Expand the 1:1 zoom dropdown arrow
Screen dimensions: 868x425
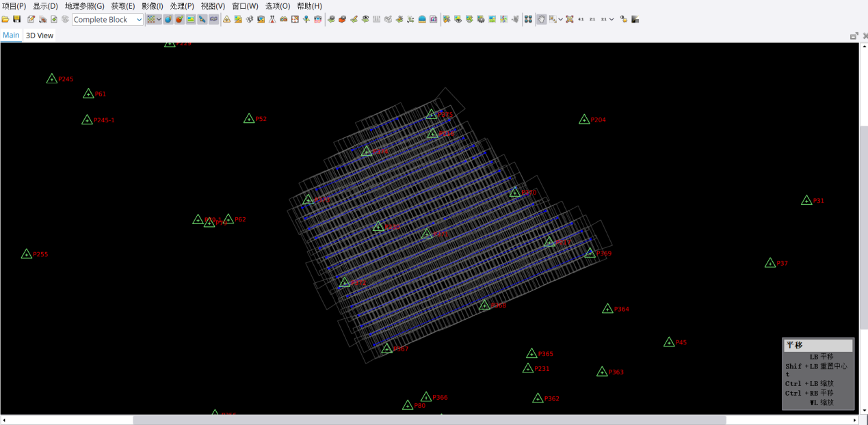[611, 19]
